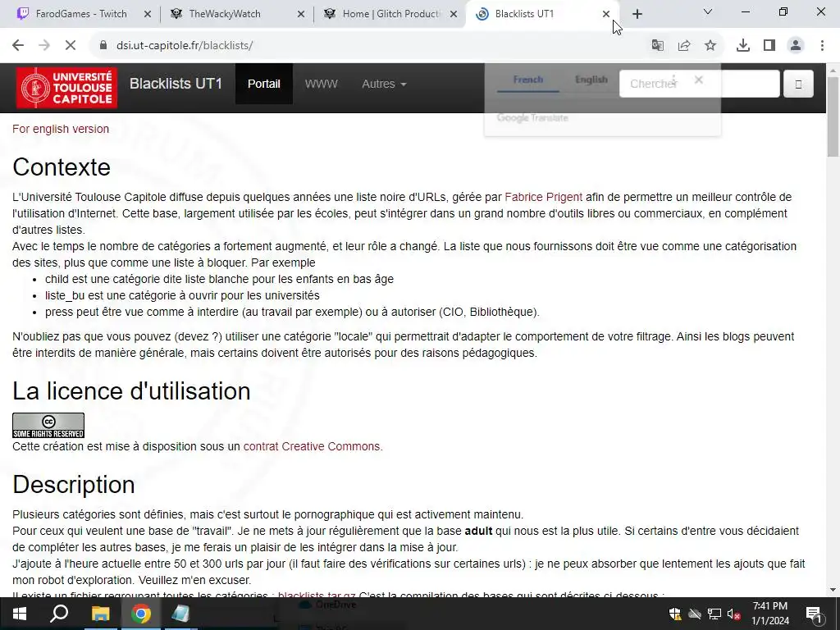
Task: View site information lock icon
Action: pyautogui.click(x=103, y=46)
